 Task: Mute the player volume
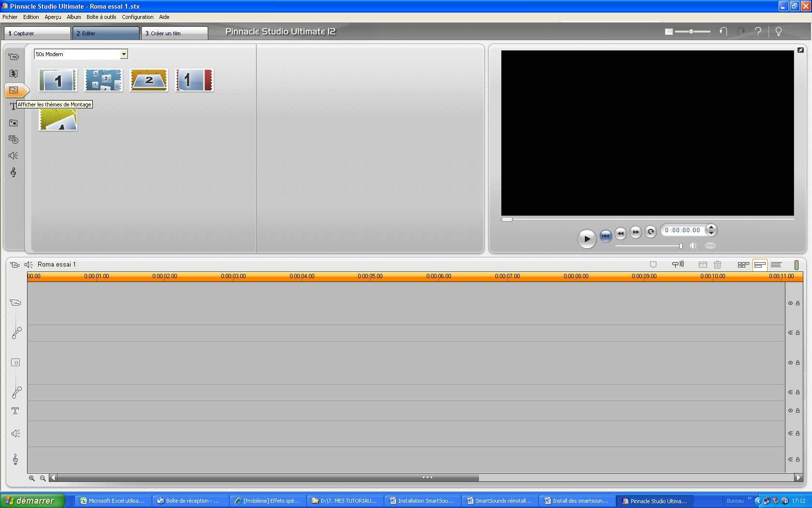click(x=694, y=246)
